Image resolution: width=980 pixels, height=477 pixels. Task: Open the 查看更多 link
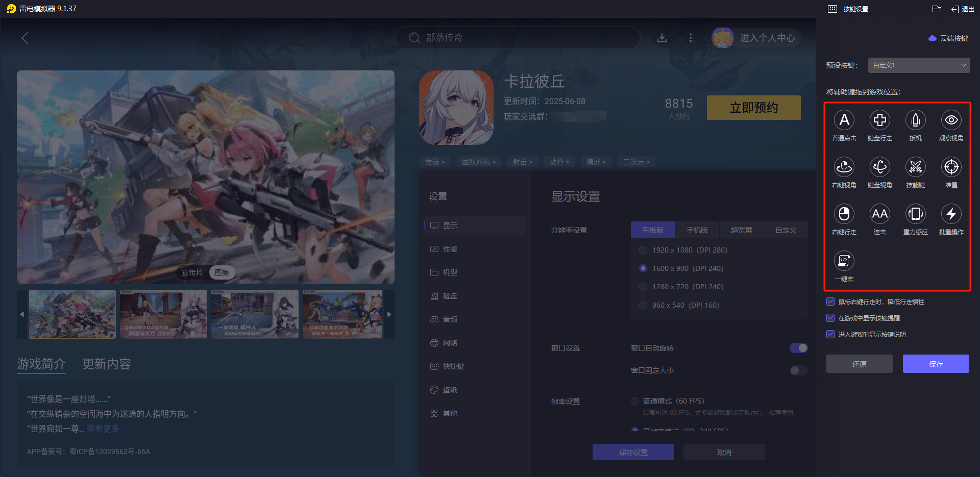click(x=103, y=429)
